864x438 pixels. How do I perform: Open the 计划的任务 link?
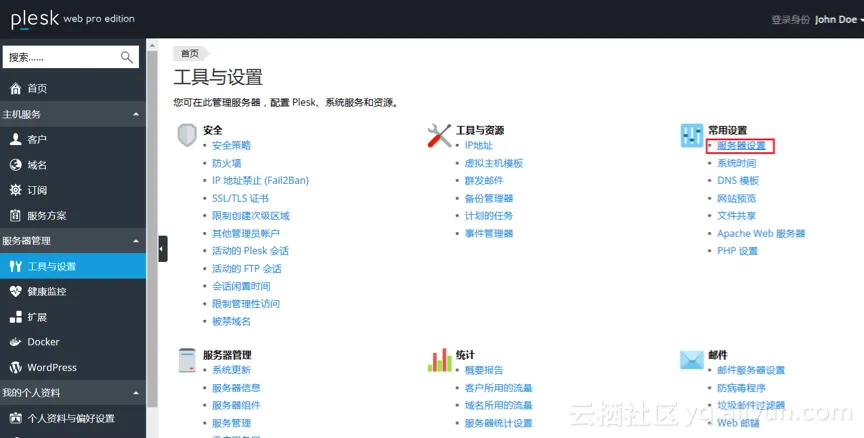point(489,216)
